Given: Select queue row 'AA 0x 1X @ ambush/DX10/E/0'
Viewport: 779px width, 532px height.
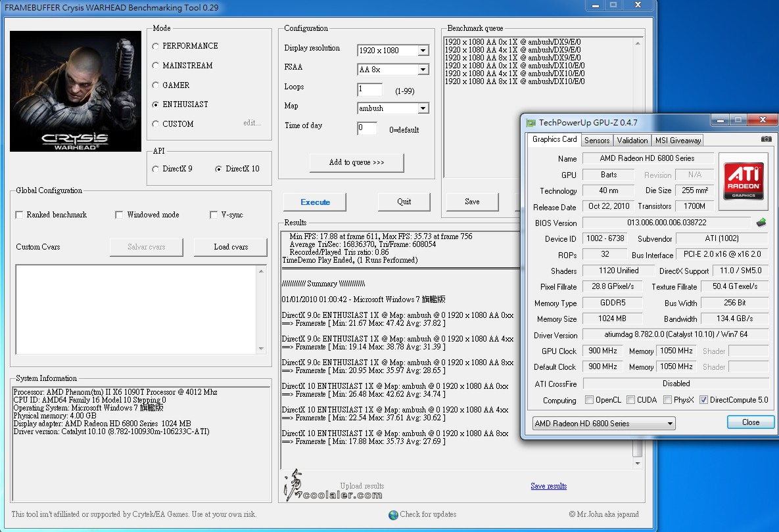Looking at the screenshot, I should (x=515, y=66).
